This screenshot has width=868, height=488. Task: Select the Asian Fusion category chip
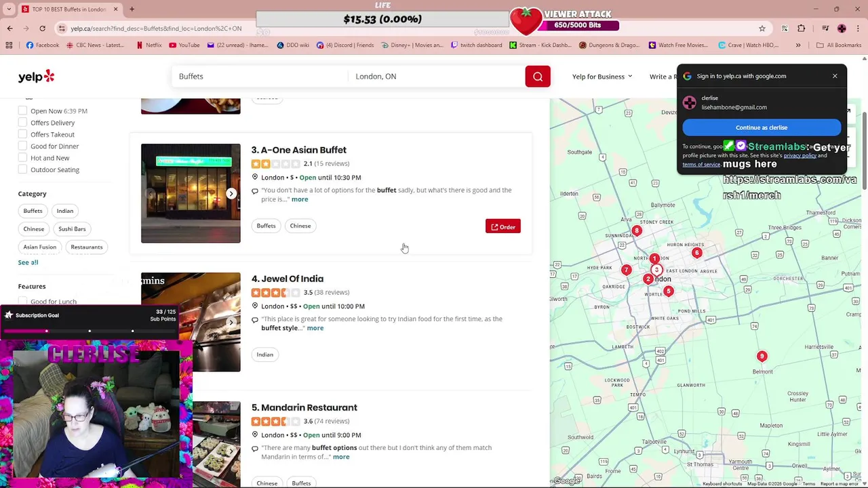tap(39, 247)
